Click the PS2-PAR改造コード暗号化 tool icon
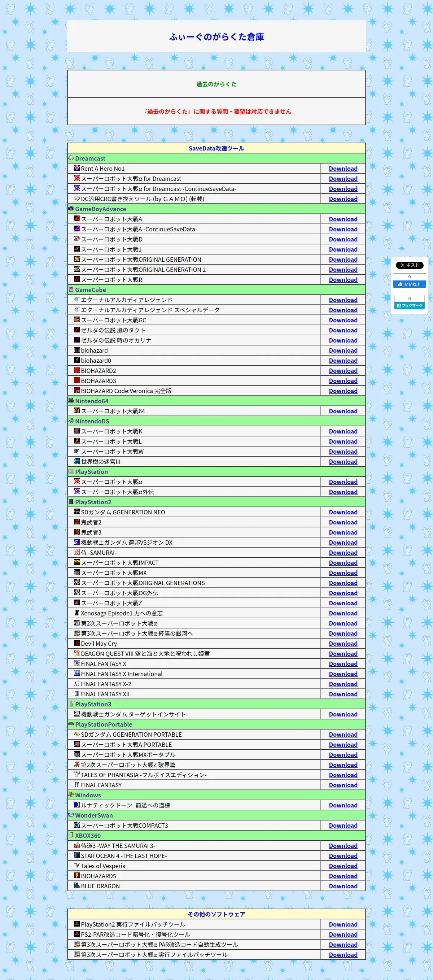Image resolution: width=433 pixels, height=980 pixels. tap(77, 933)
